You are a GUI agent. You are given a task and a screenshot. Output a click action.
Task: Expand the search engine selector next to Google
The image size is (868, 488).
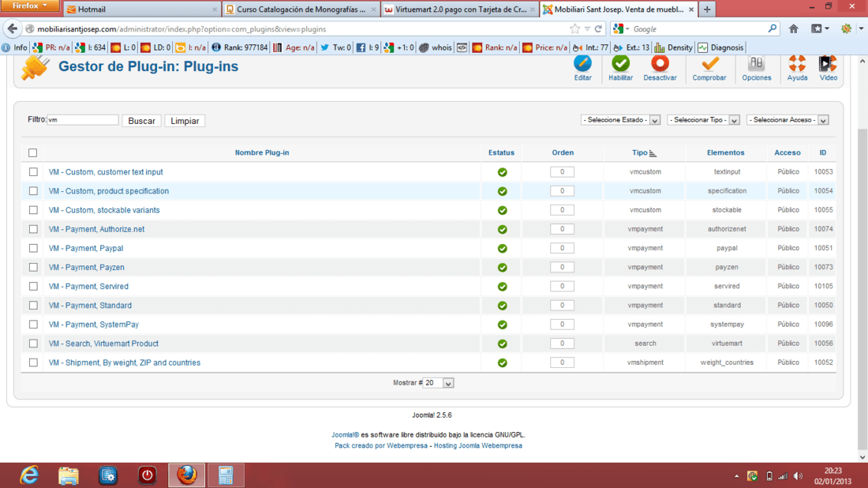(622, 28)
